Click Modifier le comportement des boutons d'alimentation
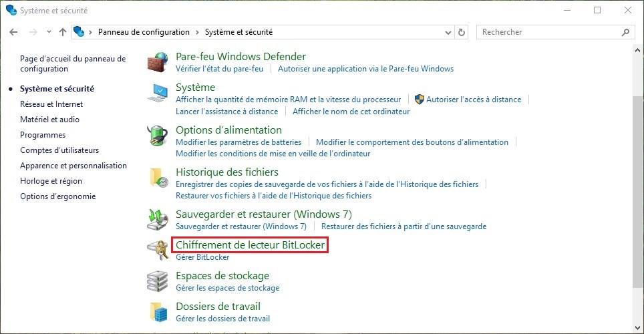The height and width of the screenshot is (334, 644). click(412, 142)
